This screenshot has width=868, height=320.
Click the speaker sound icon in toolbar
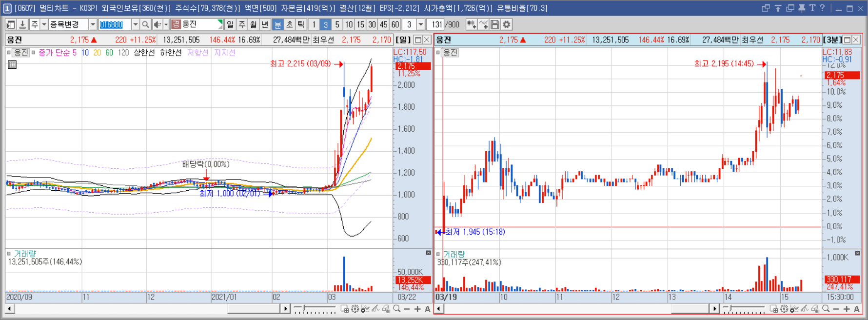point(158,24)
